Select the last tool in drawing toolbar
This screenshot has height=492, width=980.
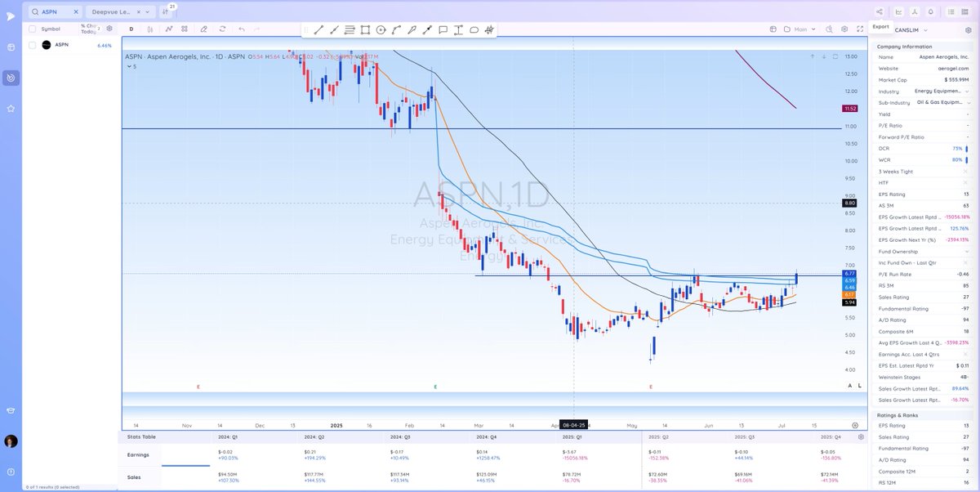(x=489, y=29)
